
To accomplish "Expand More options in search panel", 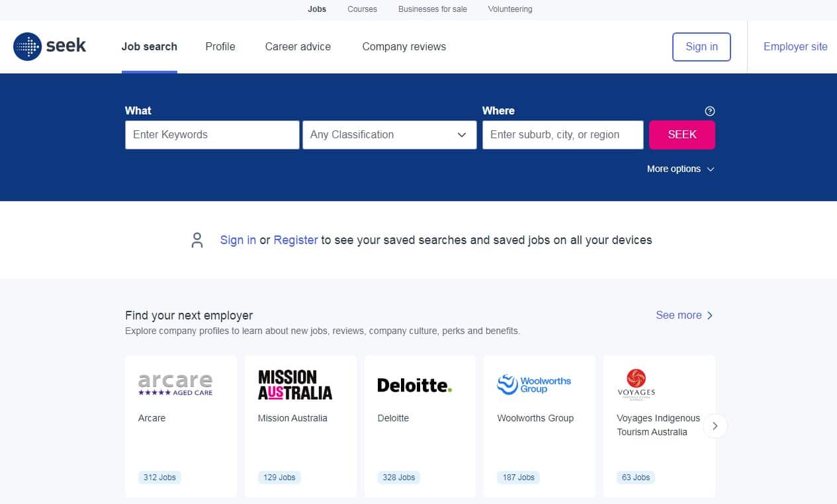I will click(681, 169).
